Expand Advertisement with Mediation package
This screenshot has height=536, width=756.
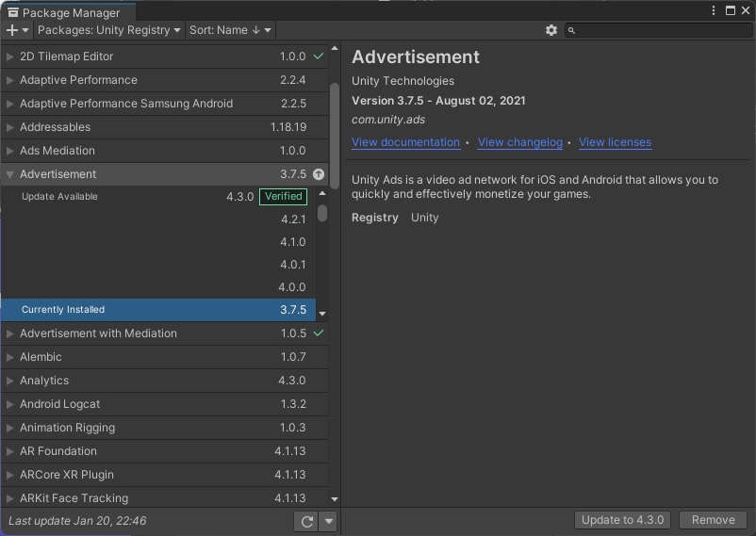9,333
